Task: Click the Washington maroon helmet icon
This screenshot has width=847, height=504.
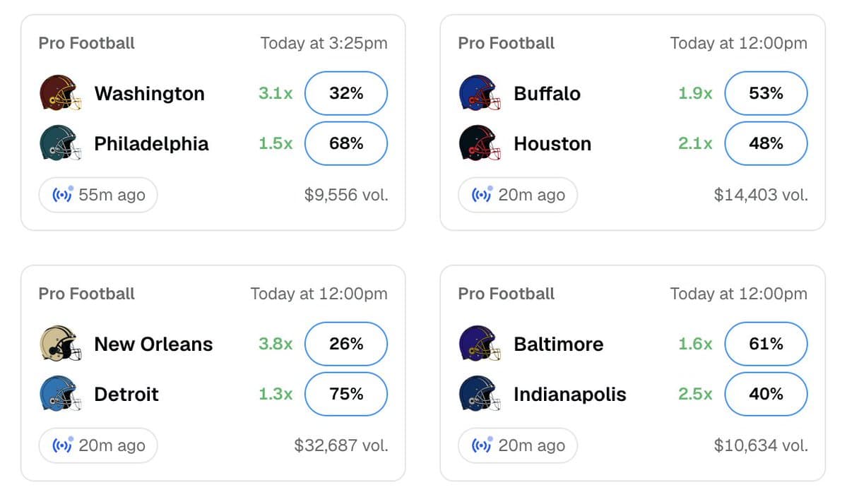Action: (61, 92)
